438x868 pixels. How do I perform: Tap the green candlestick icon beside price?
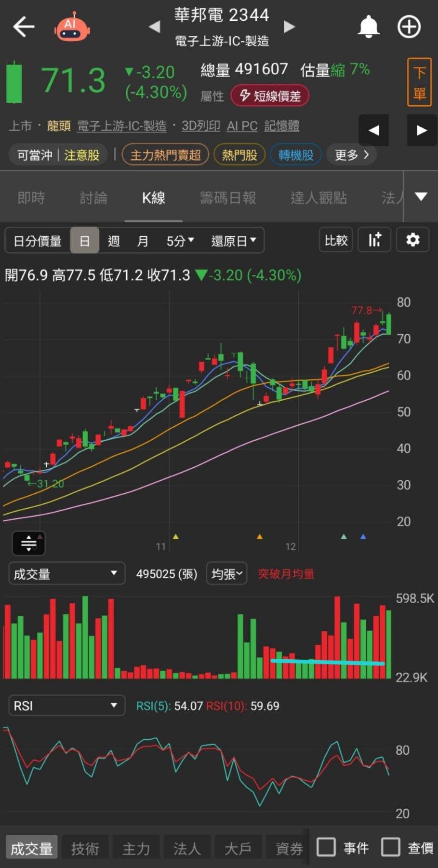(14, 82)
